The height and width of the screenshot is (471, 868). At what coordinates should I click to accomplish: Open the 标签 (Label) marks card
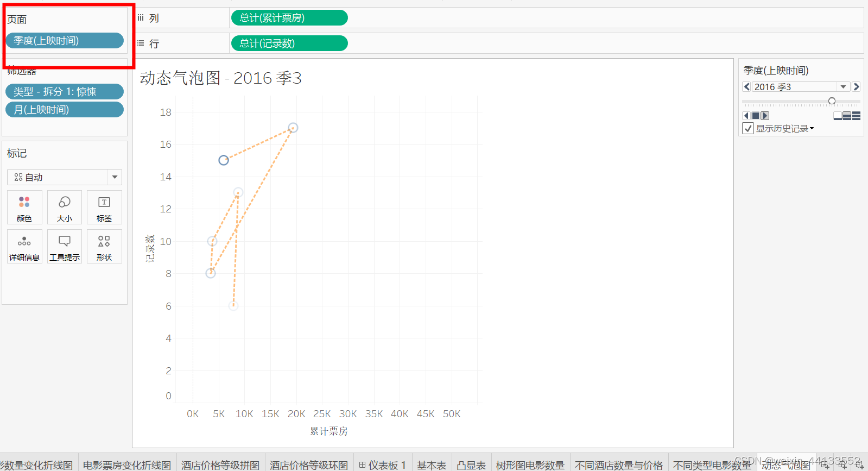(x=104, y=208)
